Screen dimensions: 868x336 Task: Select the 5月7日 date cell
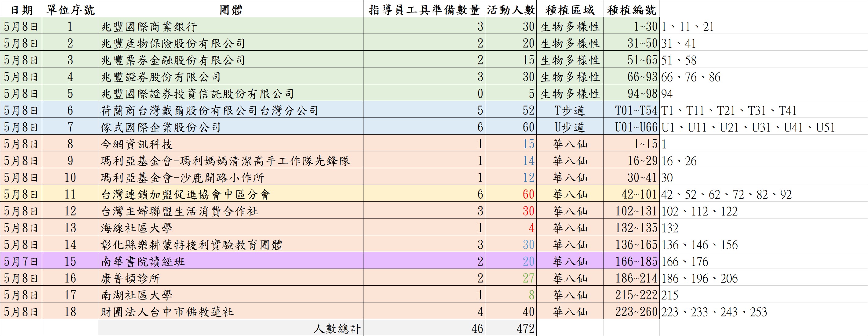[x=21, y=261]
